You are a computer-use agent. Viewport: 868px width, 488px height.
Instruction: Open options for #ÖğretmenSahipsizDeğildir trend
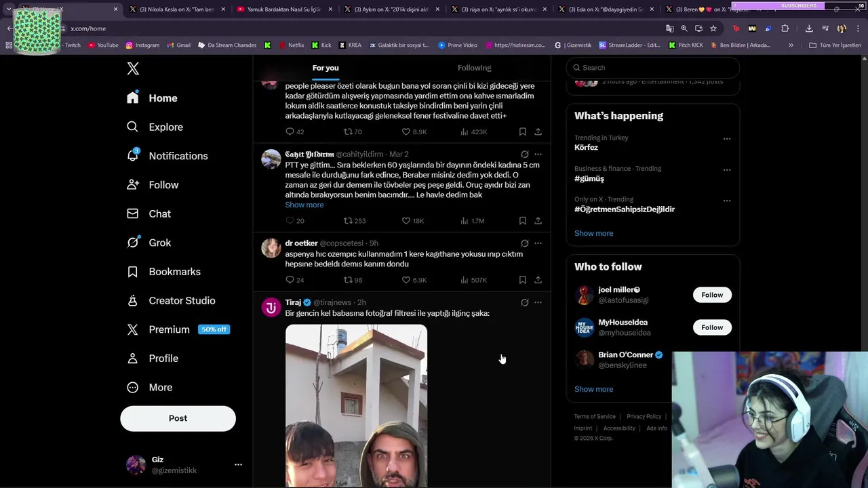727,201
